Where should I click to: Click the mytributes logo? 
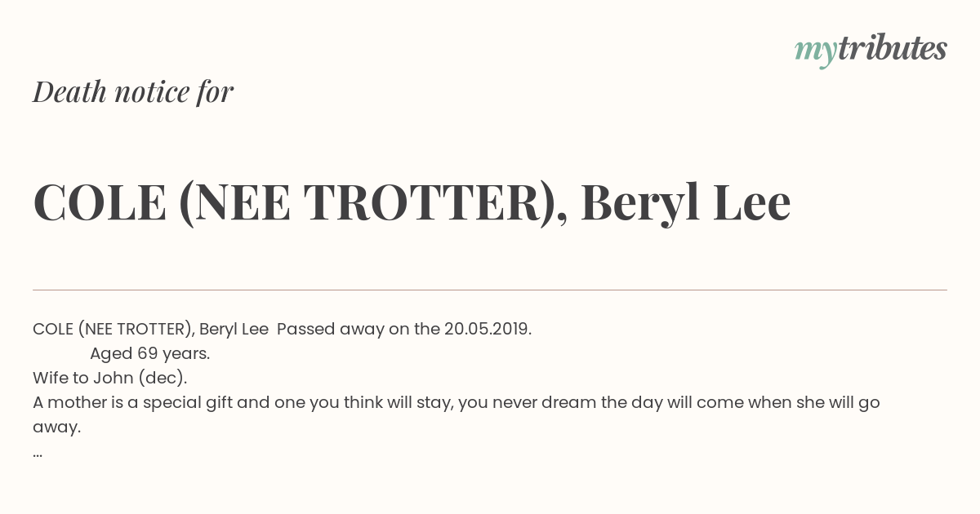[x=871, y=50]
